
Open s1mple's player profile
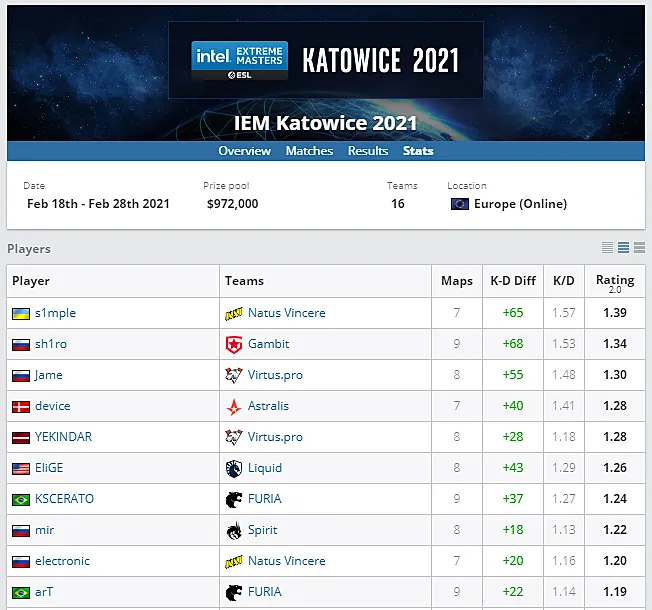[55, 313]
